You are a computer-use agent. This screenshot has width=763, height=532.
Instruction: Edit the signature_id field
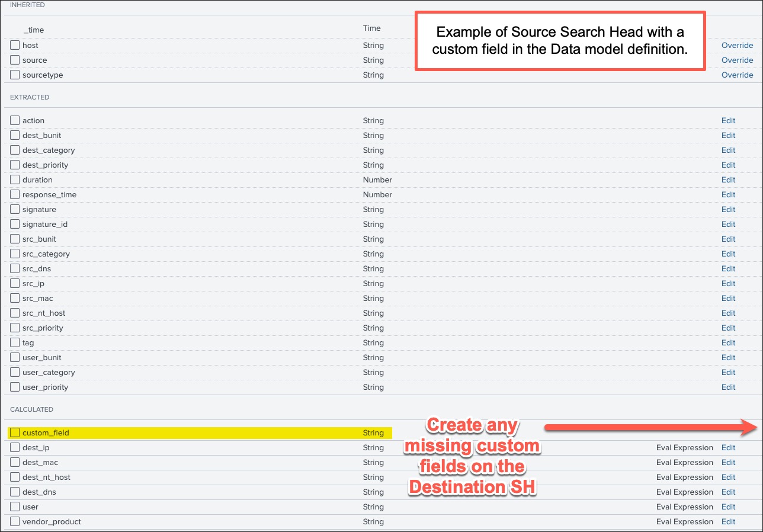pos(728,224)
